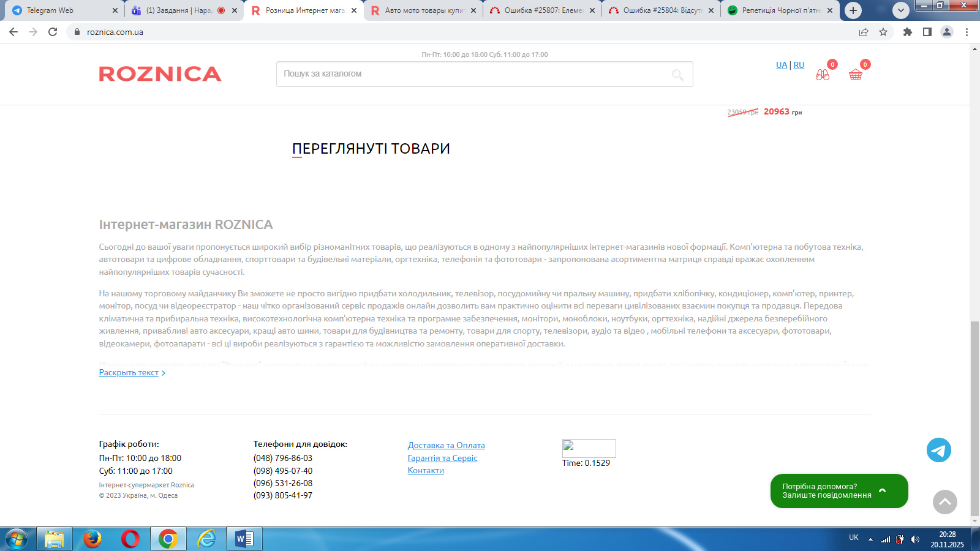
Task: Switch to the Telegram Web tab
Action: pos(60,10)
